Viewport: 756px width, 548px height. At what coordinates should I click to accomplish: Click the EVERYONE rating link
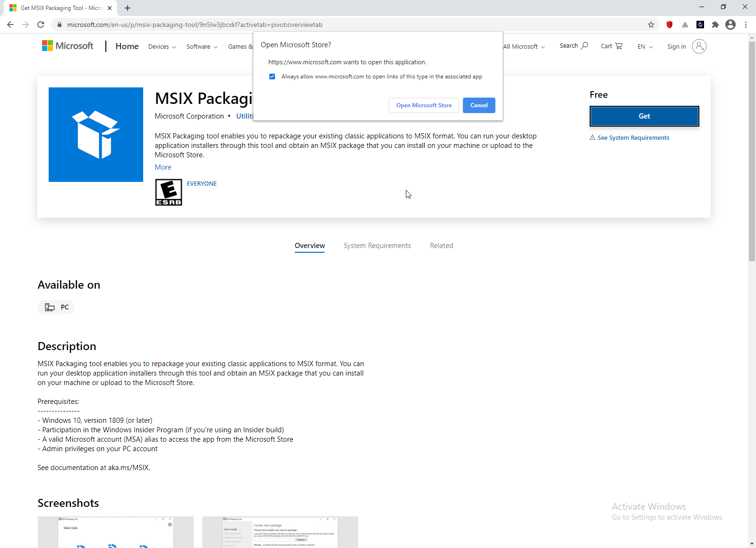point(202,184)
